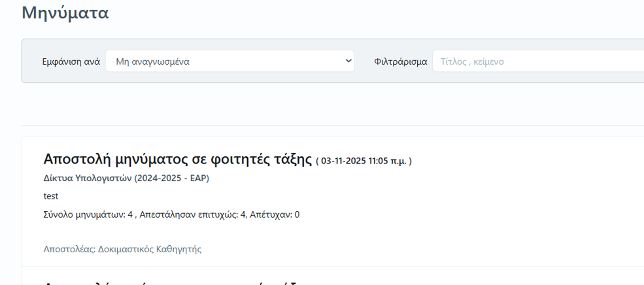Select course "Δίκτυα Υπολογιστών (2024-2025 - ΕΑΡ)"
Image resolution: width=644 pixels, height=285 pixels.
(x=126, y=178)
